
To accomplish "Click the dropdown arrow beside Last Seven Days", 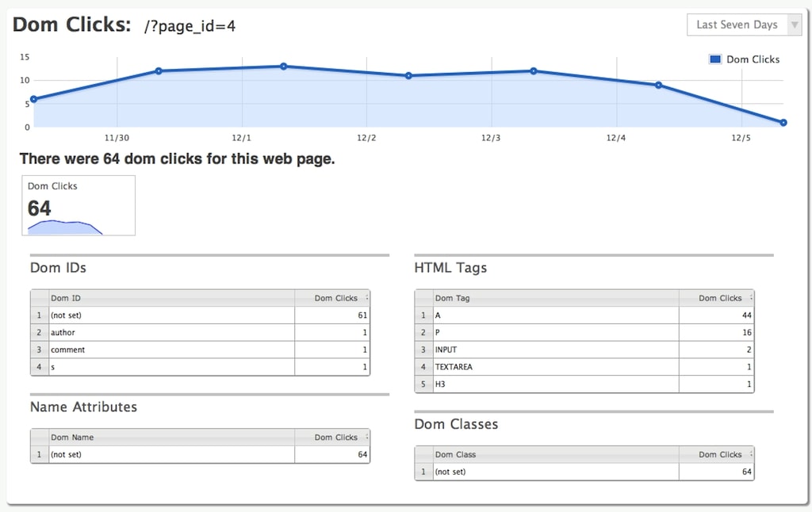I will tap(794, 25).
